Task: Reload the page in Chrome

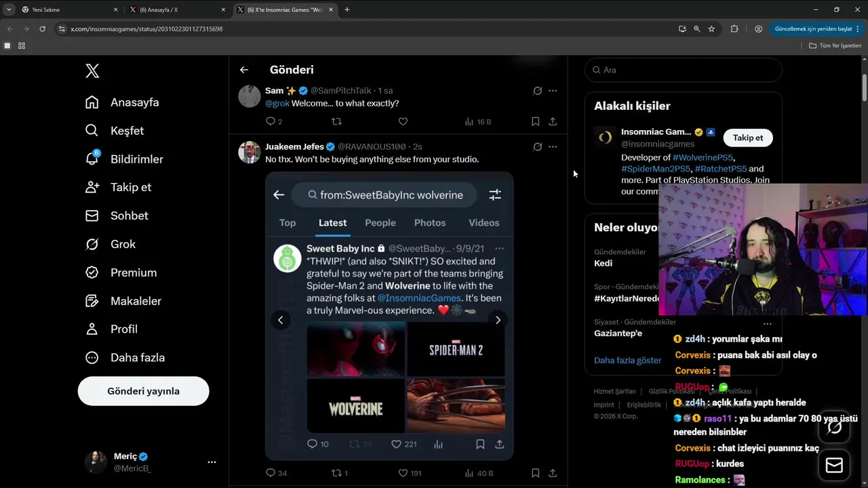Action: (42, 29)
